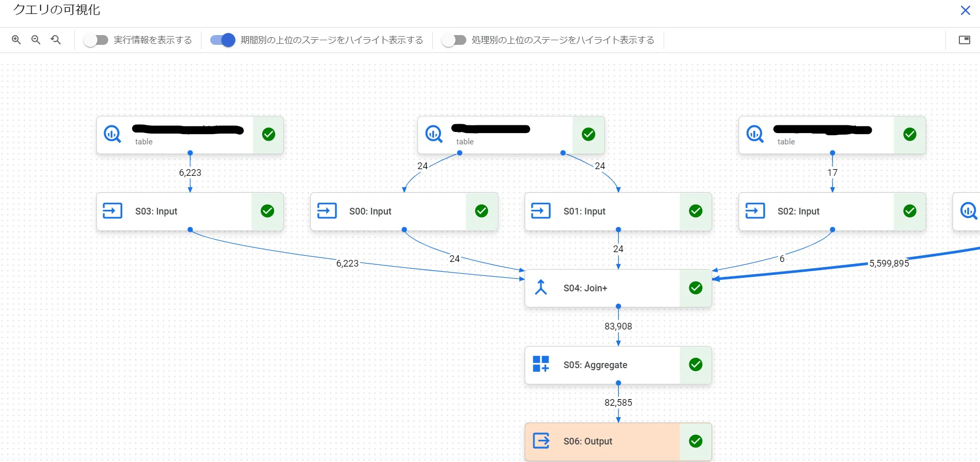Select the highlighted S06: Output stage
Screen dimensions: 980x462
tap(618, 441)
